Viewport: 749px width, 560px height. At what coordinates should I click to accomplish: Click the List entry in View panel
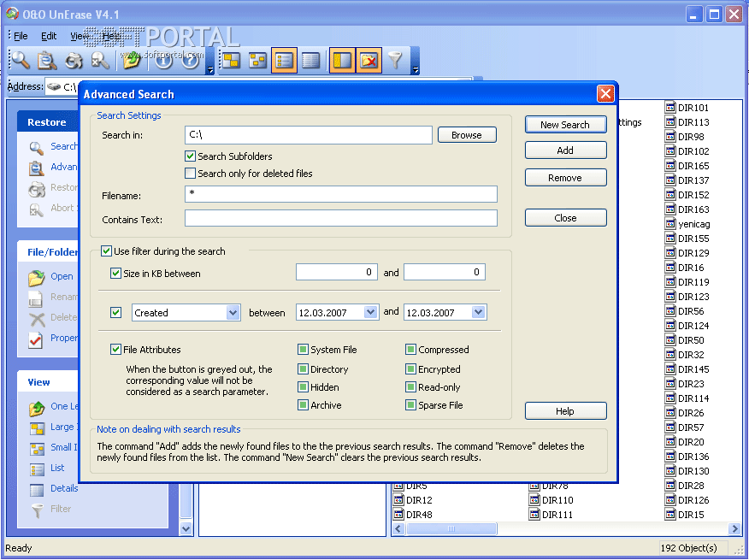tap(47, 469)
